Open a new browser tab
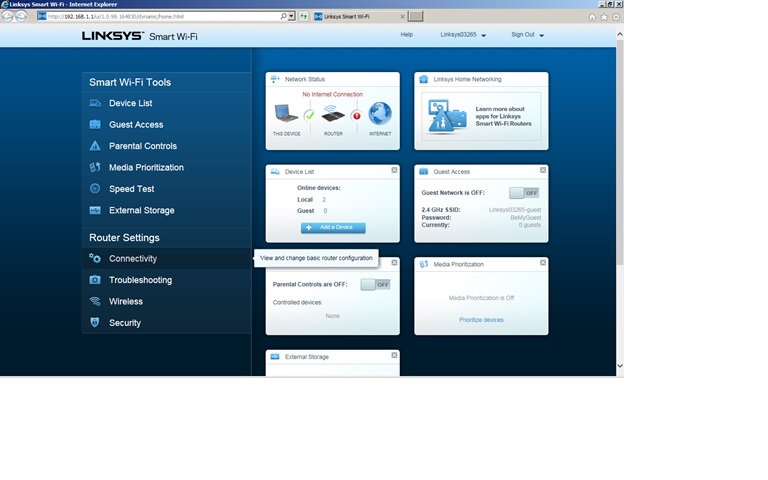This screenshot has height=480, width=768. pyautogui.click(x=415, y=17)
